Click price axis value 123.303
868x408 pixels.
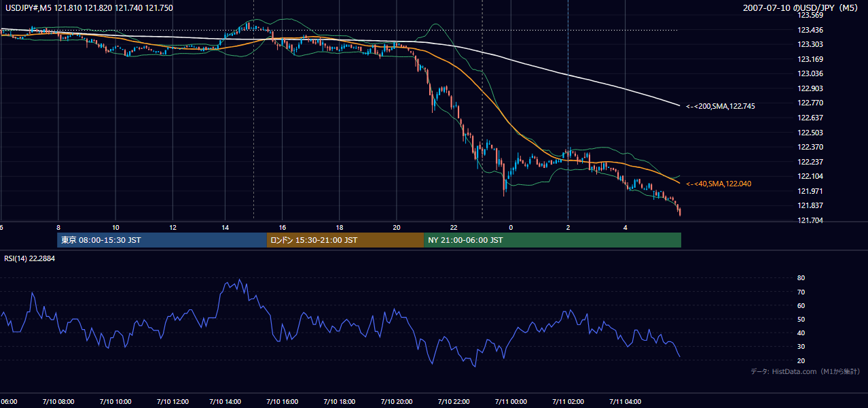(x=810, y=44)
